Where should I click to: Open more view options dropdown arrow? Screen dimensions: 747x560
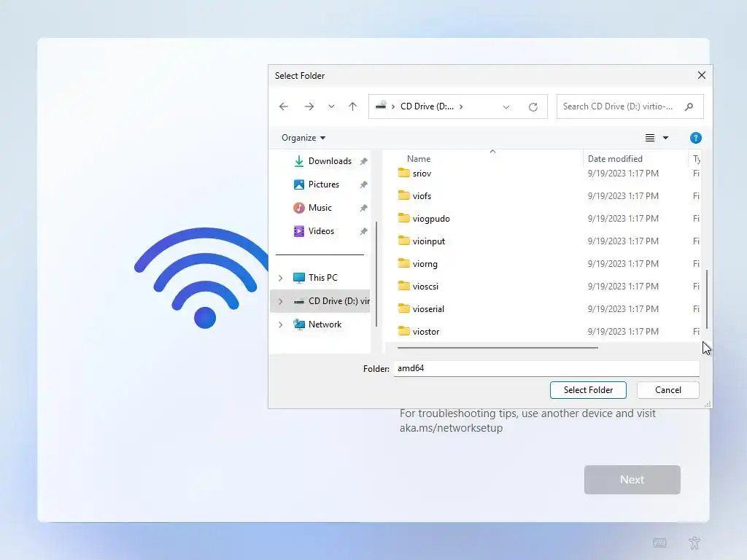pyautogui.click(x=665, y=138)
